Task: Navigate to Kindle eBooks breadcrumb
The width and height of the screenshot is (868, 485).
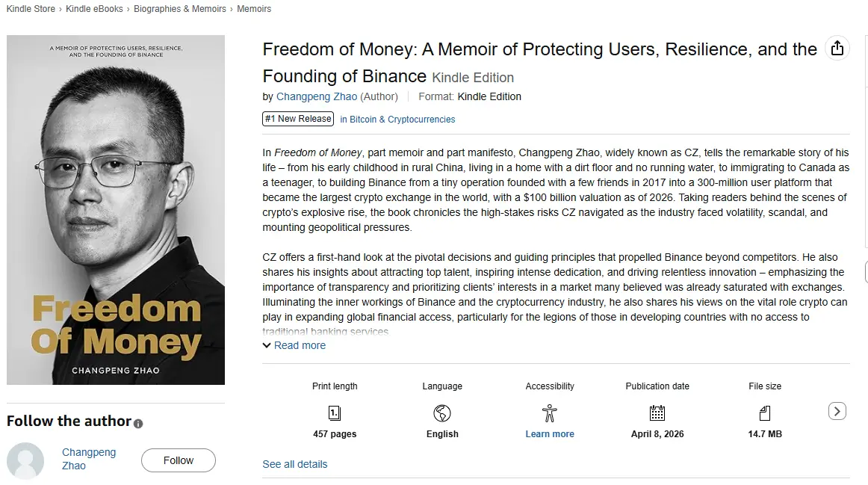Action: click(x=95, y=9)
